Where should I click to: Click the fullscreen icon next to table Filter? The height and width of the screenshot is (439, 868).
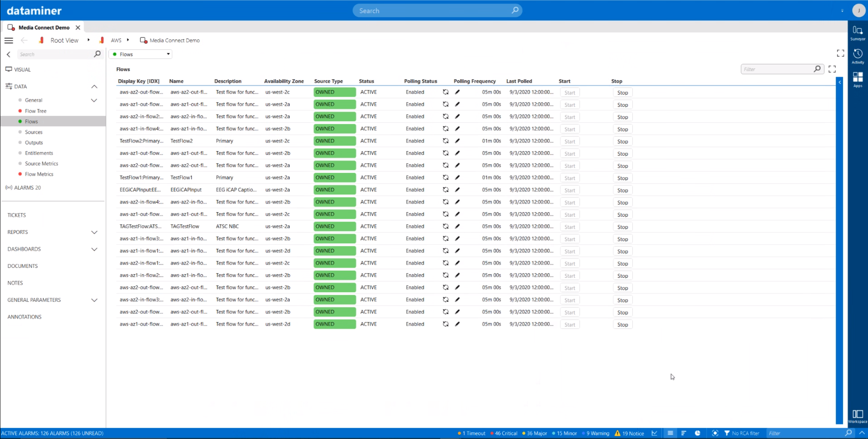pyautogui.click(x=832, y=69)
